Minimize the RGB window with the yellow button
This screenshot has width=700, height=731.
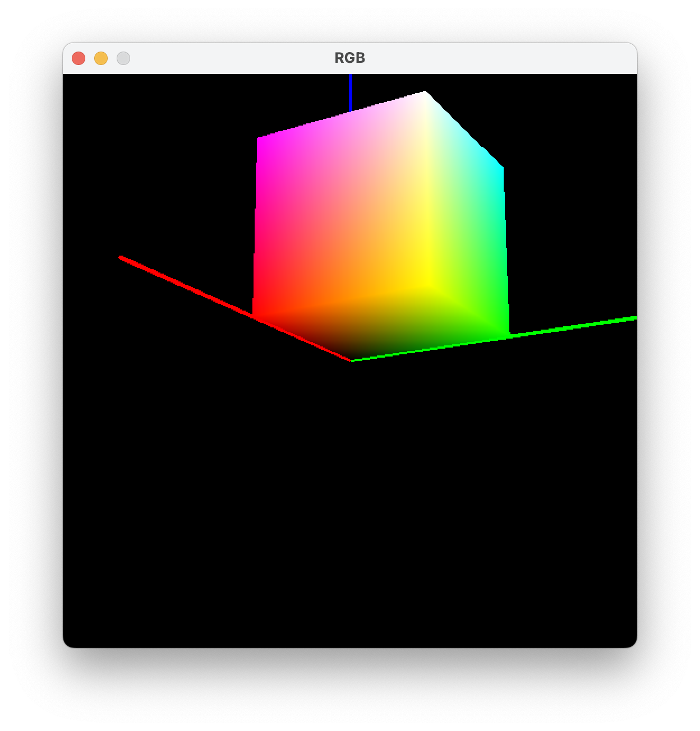tap(101, 58)
